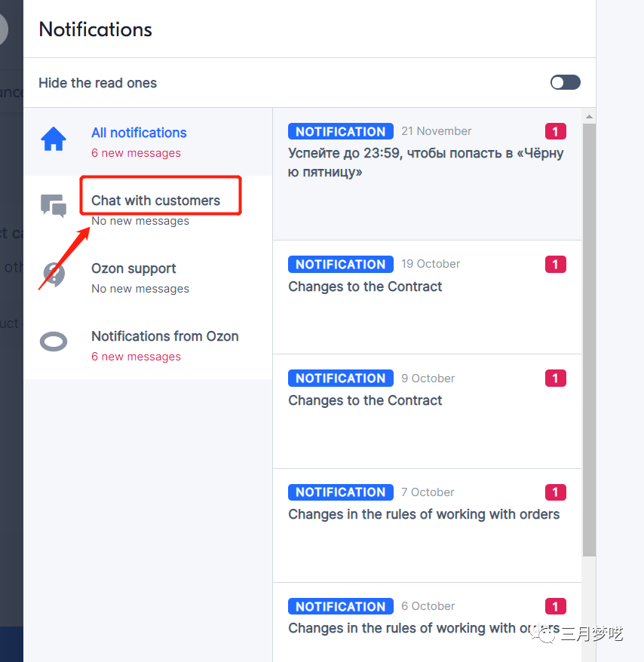This screenshot has height=662, width=644.
Task: Click the Ozon support question icon
Action: click(x=54, y=274)
